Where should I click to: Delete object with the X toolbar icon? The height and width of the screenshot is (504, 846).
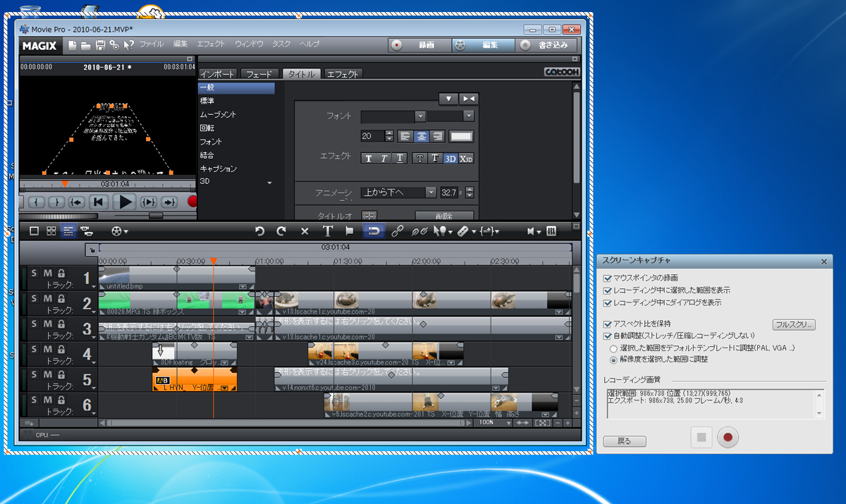click(305, 231)
